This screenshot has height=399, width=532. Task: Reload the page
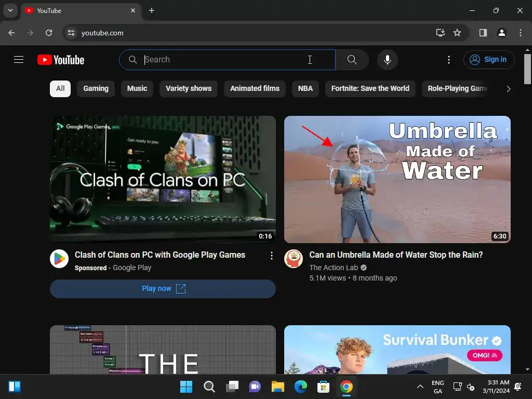click(x=49, y=33)
